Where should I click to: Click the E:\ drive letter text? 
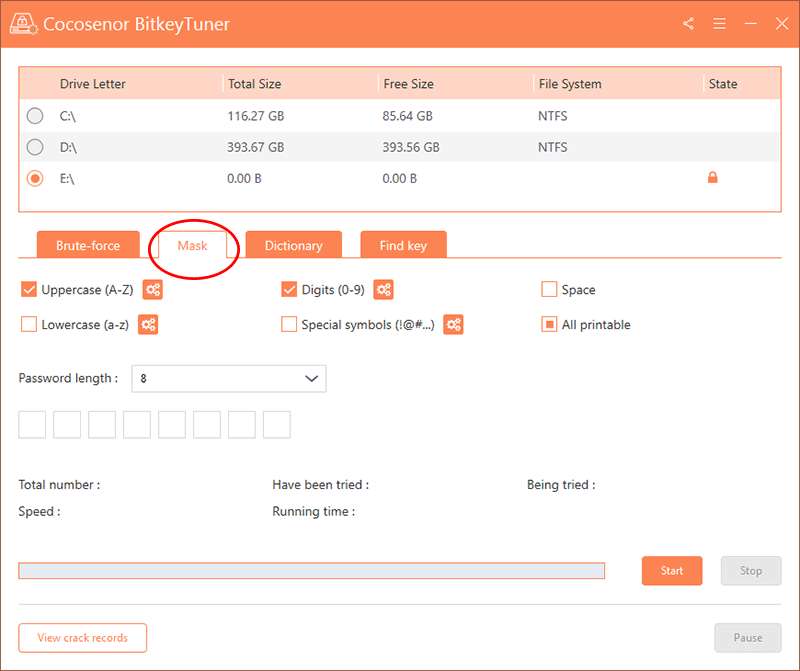(x=67, y=178)
